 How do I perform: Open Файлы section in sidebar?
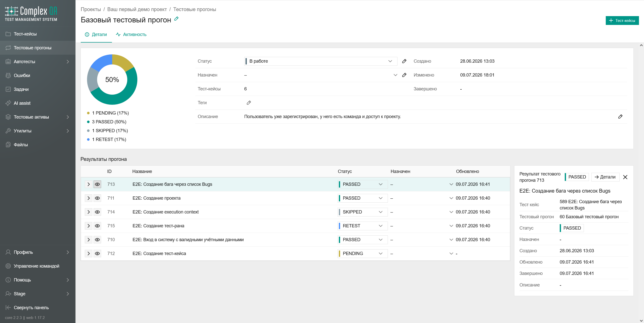(38, 145)
